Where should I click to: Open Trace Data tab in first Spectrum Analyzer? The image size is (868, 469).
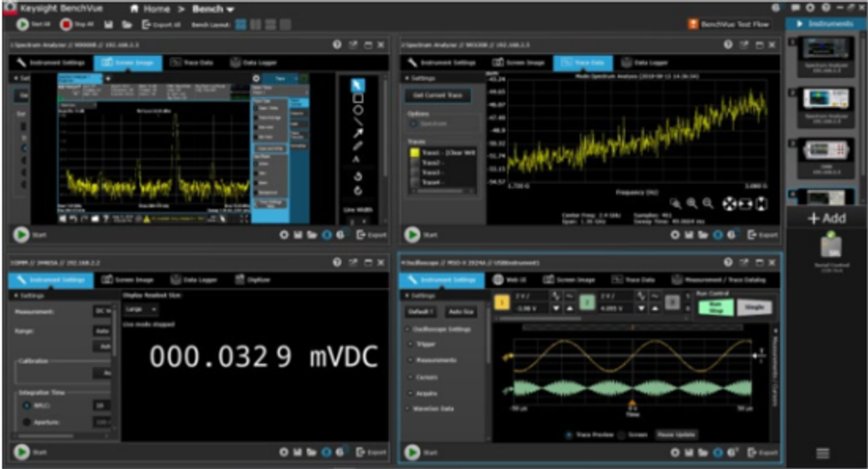coord(192,62)
